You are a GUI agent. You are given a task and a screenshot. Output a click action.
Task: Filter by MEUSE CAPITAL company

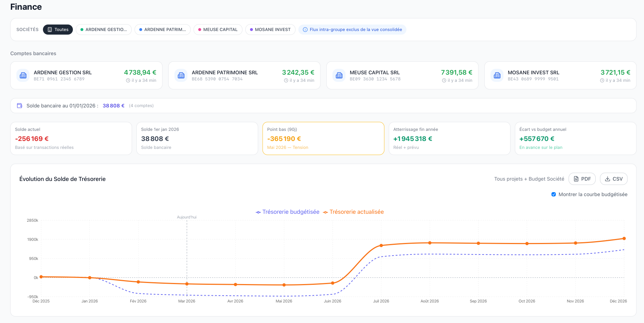click(218, 30)
